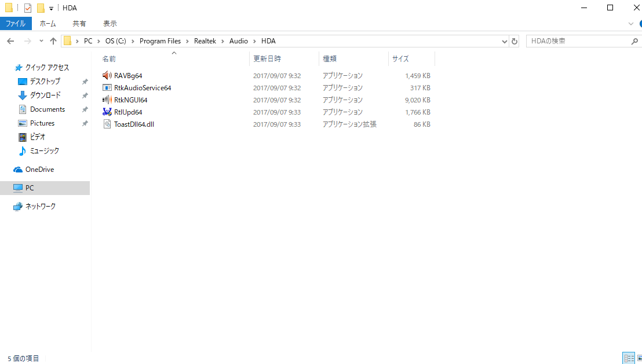The height and width of the screenshot is (364, 642).
Task: Click the 5 個の項目 status text
Action: tap(23, 359)
